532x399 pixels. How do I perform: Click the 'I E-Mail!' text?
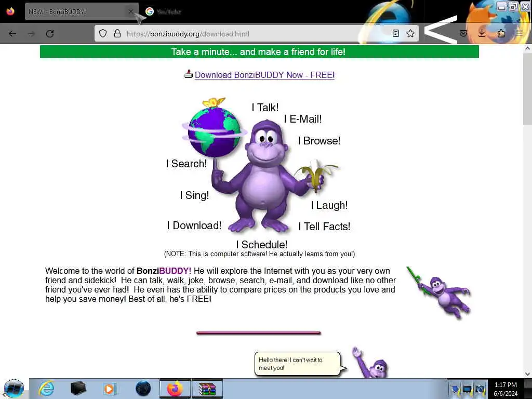coord(303,119)
